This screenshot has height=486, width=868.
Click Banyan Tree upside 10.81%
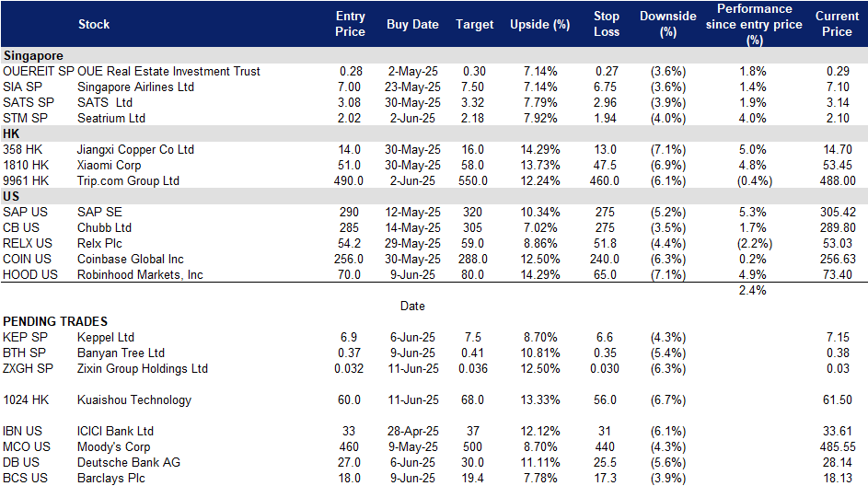click(539, 353)
